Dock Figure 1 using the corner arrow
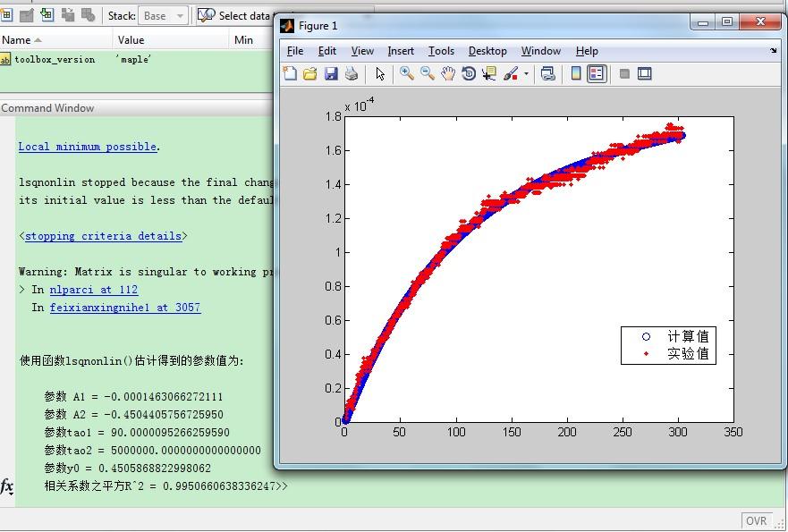 (x=773, y=50)
